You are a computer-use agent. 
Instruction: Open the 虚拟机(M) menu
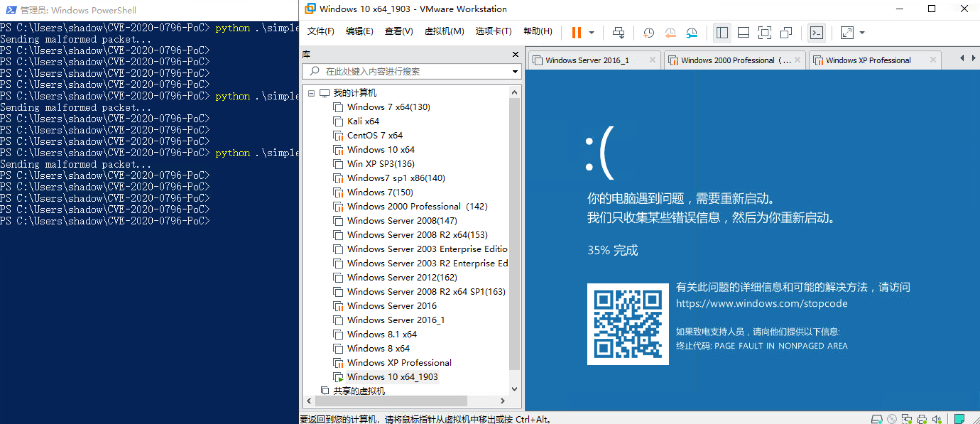coord(444,31)
